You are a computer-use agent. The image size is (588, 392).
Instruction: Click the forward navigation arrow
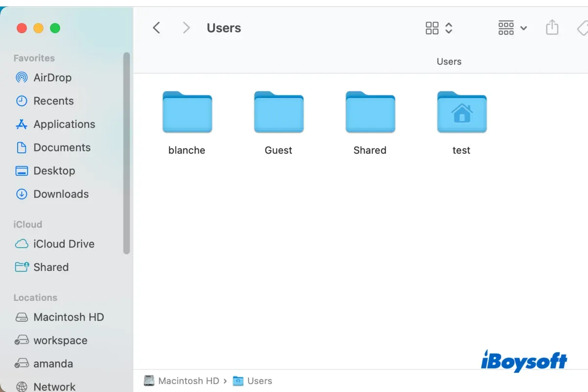(186, 28)
